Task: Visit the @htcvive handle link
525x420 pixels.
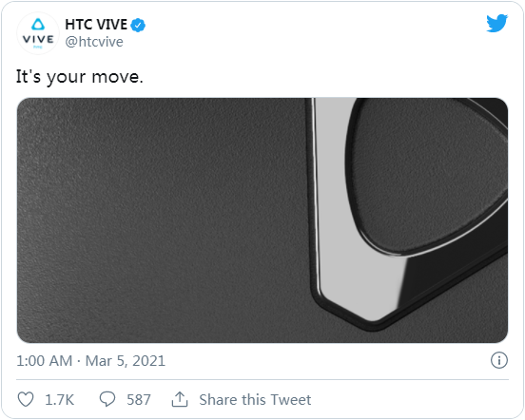Action: click(x=94, y=42)
